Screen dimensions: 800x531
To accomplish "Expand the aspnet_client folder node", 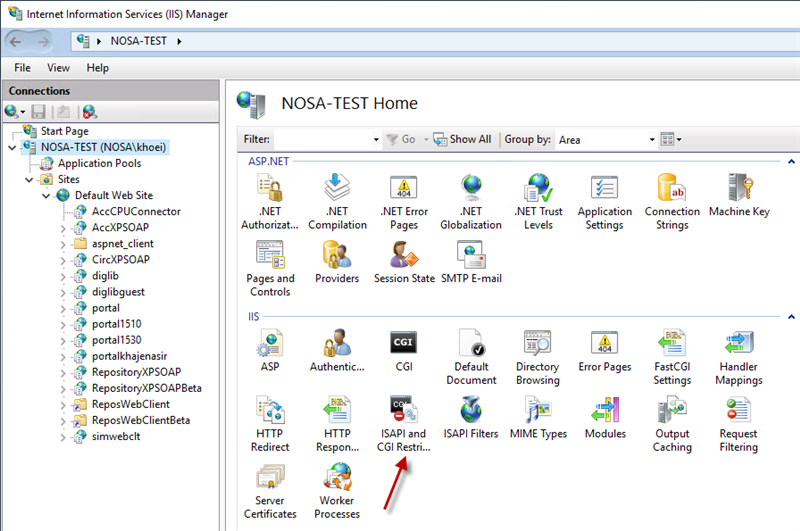I will (64, 244).
